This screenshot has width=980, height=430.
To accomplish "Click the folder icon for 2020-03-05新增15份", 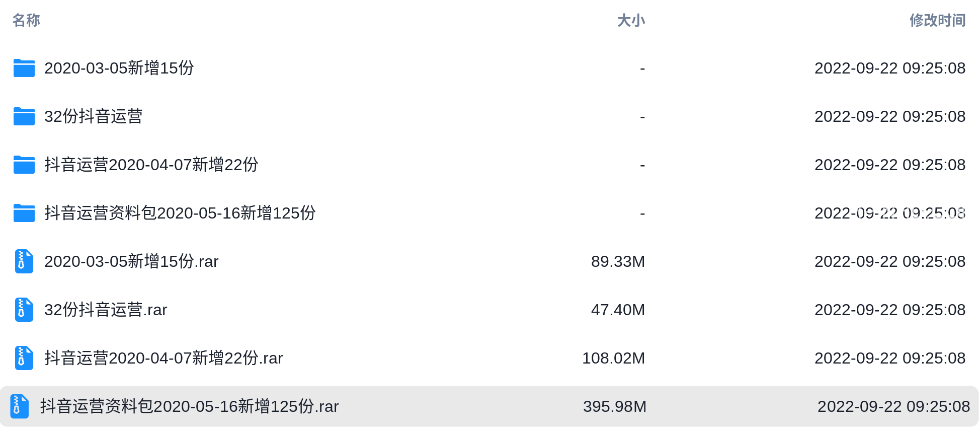I will pyautogui.click(x=24, y=68).
